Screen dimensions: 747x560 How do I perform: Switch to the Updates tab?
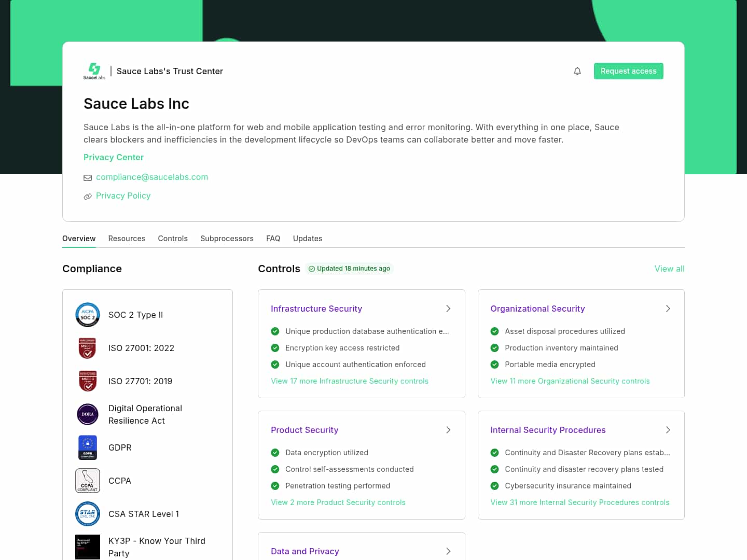click(x=308, y=239)
